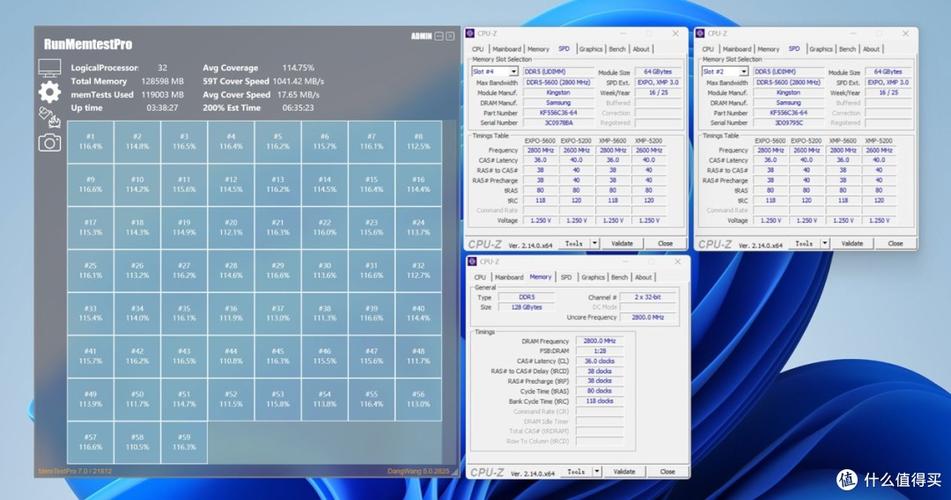Click memtest cell #32
Screen dimensions: 951x500
[418, 271]
